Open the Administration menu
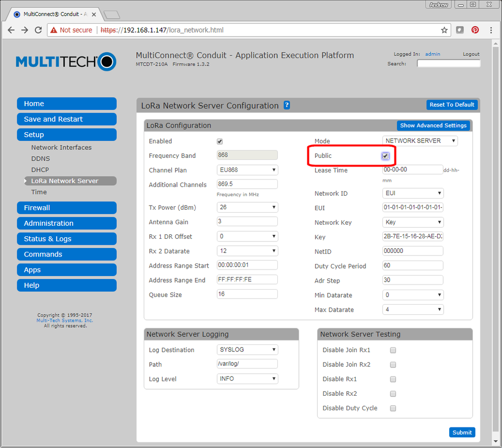The height and width of the screenshot is (448, 502). (67, 223)
